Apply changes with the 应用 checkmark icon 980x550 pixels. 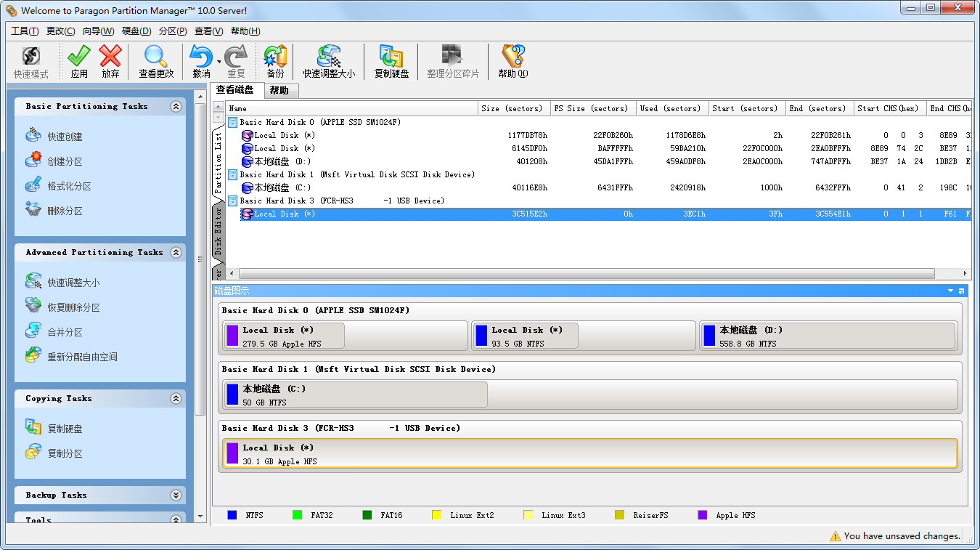[79, 56]
